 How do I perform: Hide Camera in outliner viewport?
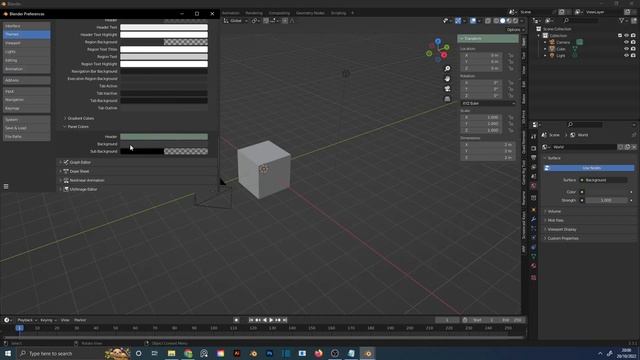coord(627,42)
